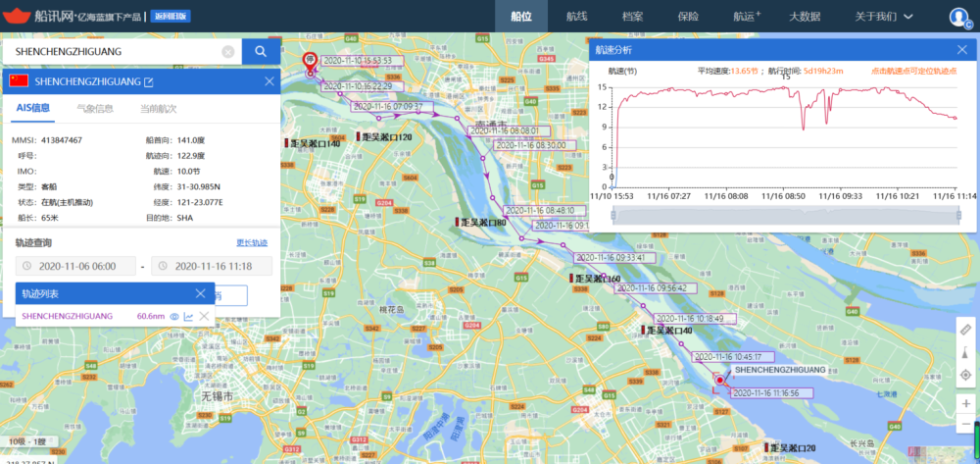This screenshot has width=980, height=464.
Task: Zoom in the map with plus
Action: coord(965,403)
